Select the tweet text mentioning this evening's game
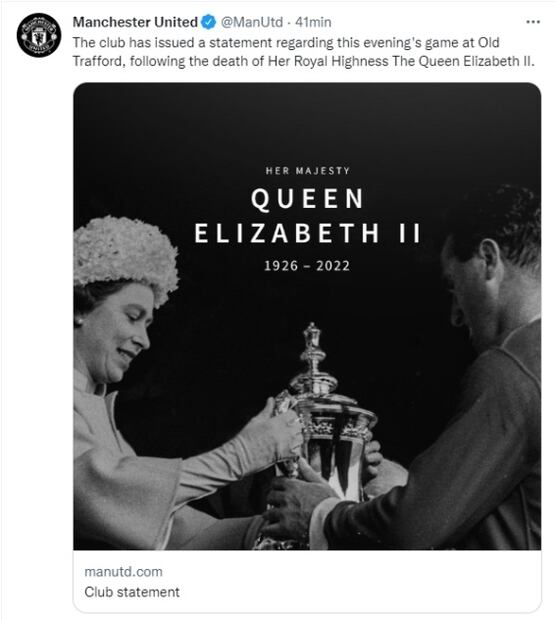Screen dimensions: 556x620 tap(304, 52)
